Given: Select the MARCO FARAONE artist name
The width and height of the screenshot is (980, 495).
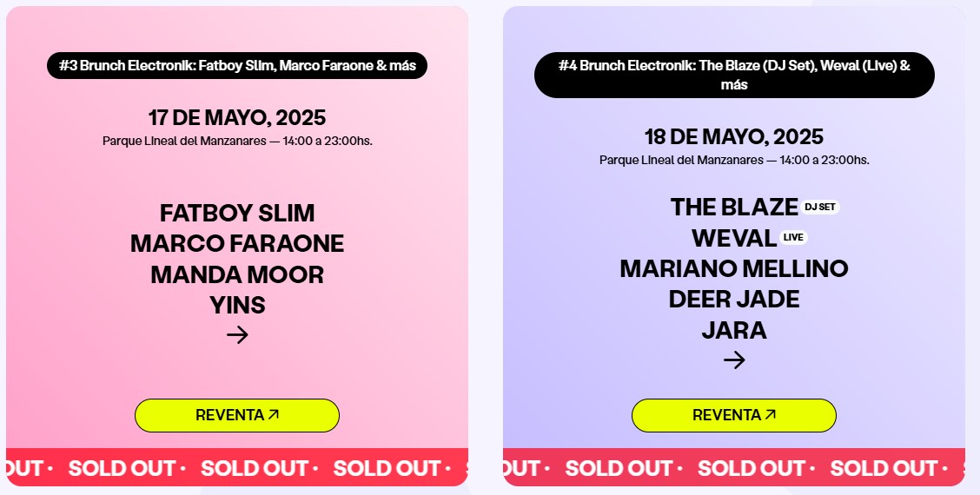Looking at the screenshot, I should 237,244.
